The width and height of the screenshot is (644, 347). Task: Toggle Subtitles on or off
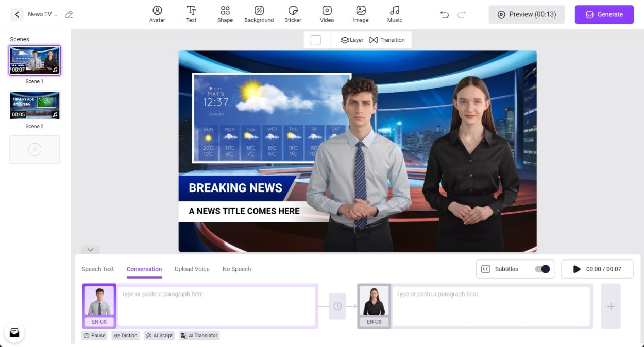point(543,269)
